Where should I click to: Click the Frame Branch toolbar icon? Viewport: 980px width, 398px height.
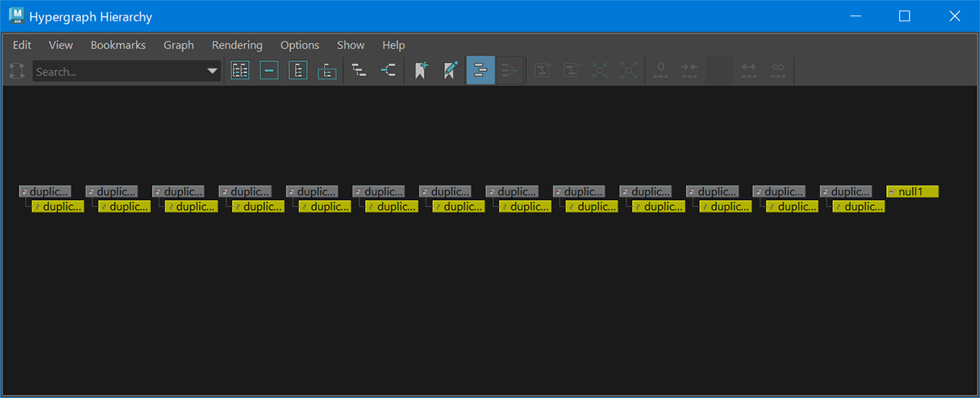[x=327, y=70]
